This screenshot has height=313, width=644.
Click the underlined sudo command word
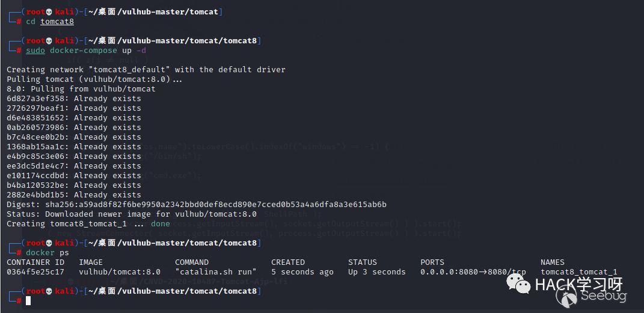click(x=35, y=51)
